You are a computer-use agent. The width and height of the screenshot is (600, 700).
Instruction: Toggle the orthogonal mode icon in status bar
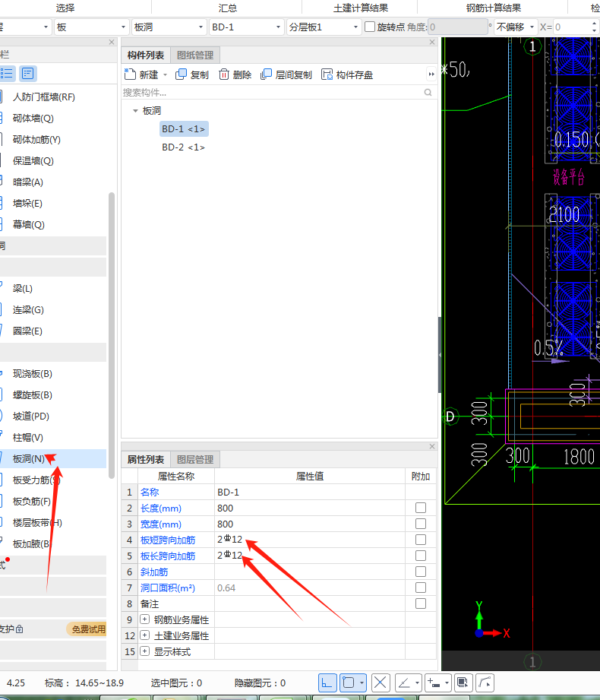[x=327, y=683]
